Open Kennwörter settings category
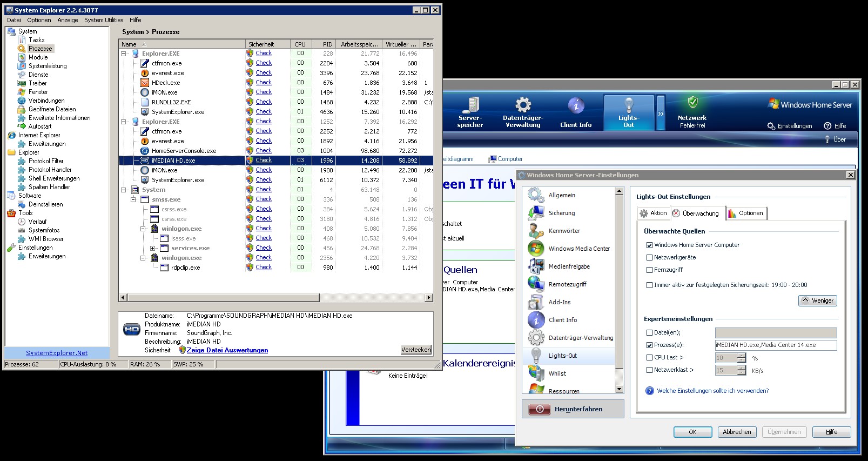Image resolution: width=868 pixels, height=461 pixels. point(564,231)
